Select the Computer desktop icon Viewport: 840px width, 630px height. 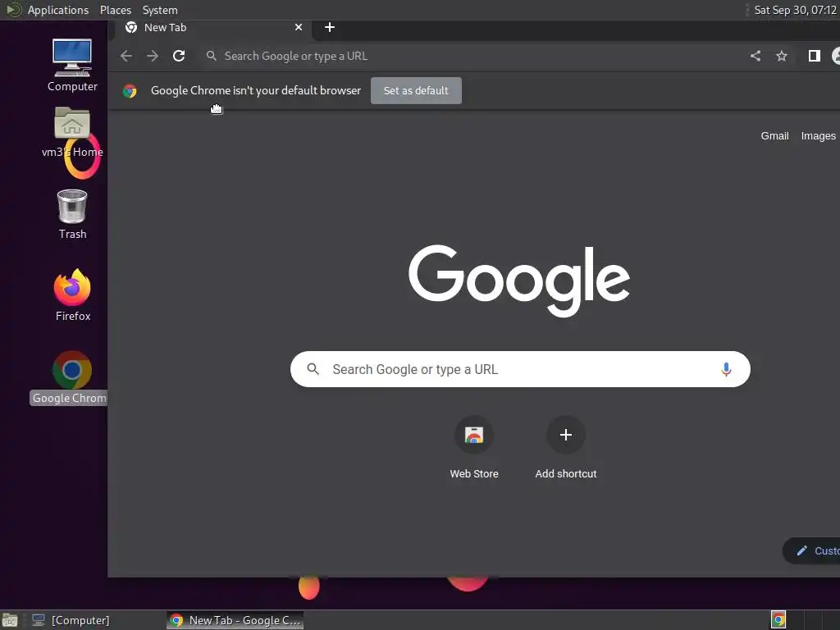(72, 66)
